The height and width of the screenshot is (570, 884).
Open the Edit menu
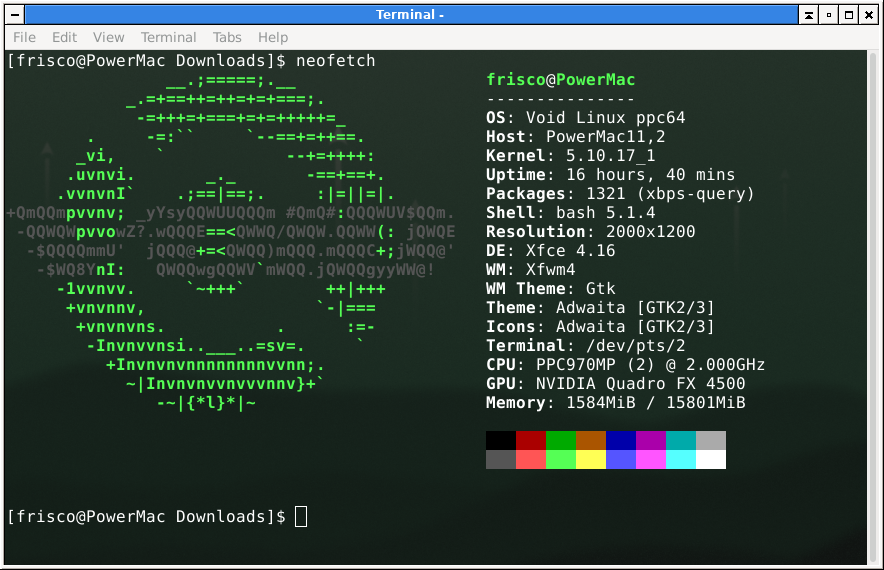64,37
